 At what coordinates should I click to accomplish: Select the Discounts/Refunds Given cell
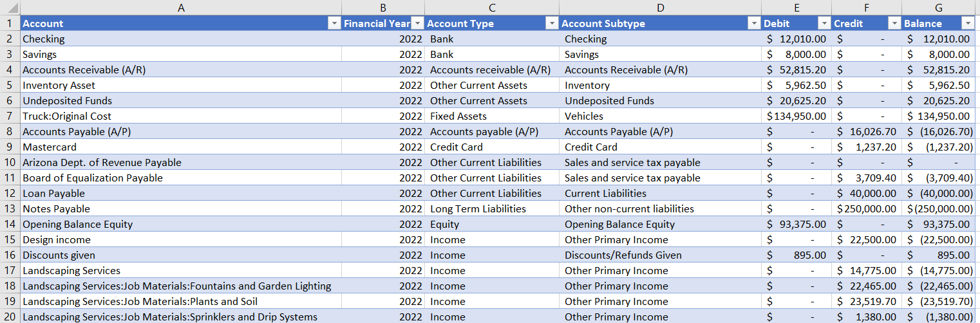pyautogui.click(x=660, y=255)
